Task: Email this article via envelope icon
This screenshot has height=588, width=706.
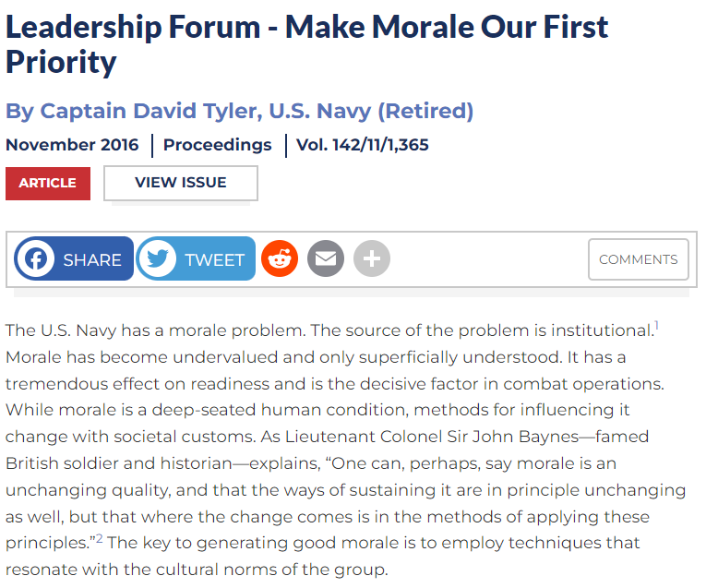Action: 326,258
